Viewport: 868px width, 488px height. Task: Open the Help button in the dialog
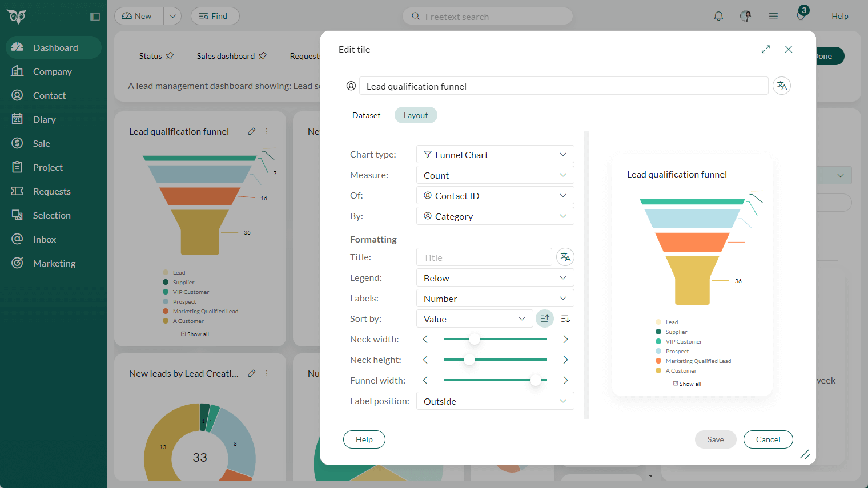364,439
